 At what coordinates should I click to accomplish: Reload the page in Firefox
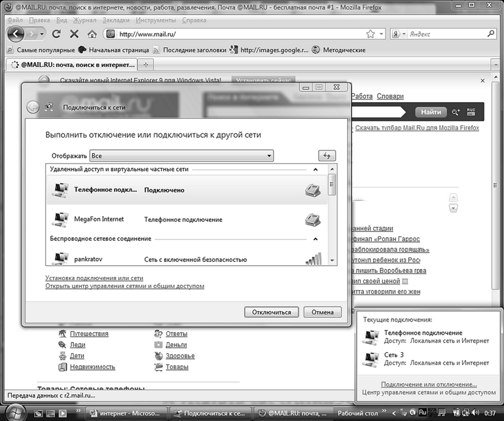56,33
